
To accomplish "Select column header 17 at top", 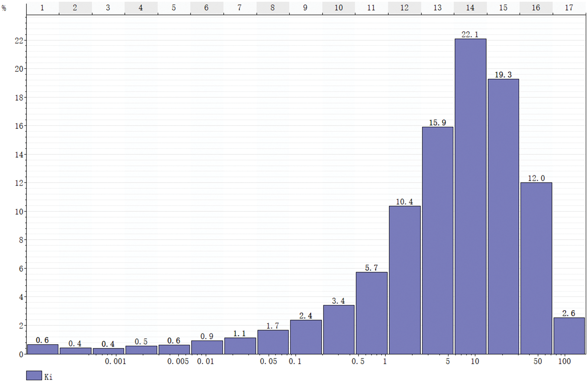I will (x=569, y=8).
